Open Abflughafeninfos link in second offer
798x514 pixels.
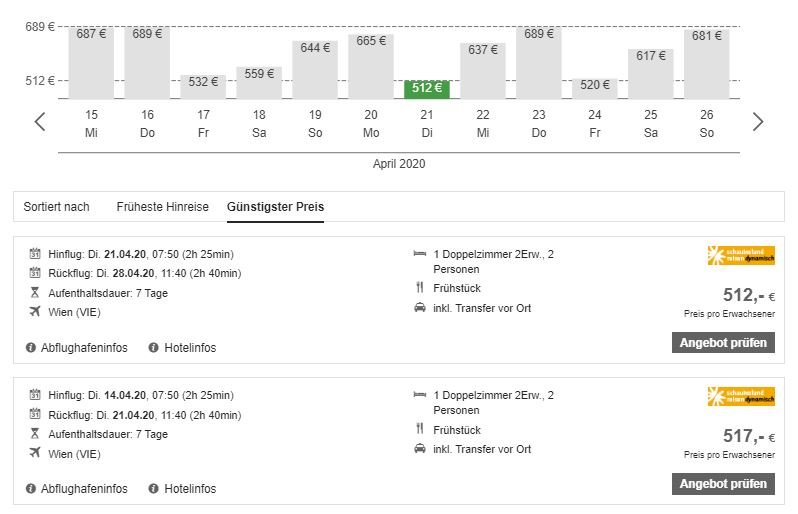coord(84,489)
